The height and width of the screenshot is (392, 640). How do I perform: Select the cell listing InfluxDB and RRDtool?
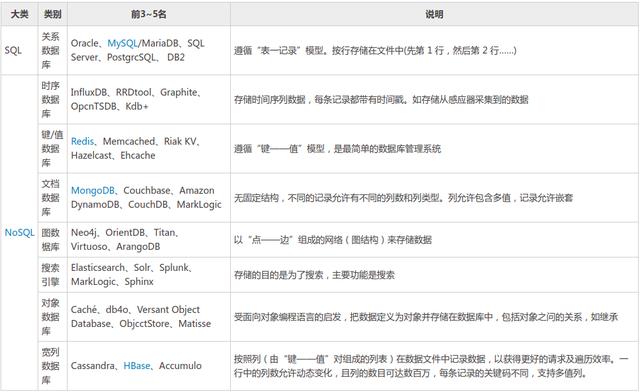click(149, 100)
